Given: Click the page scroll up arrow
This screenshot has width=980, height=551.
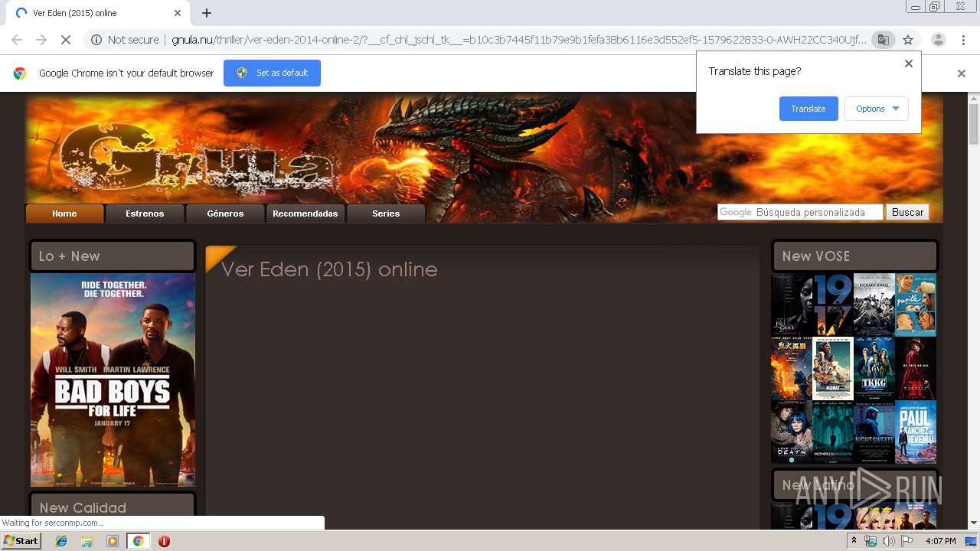Looking at the screenshot, I should coord(974,97).
